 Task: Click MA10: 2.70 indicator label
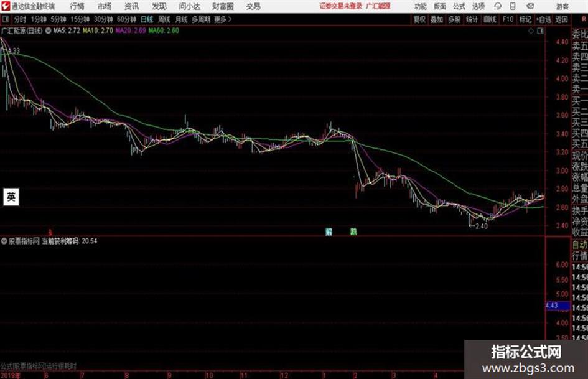[98, 30]
